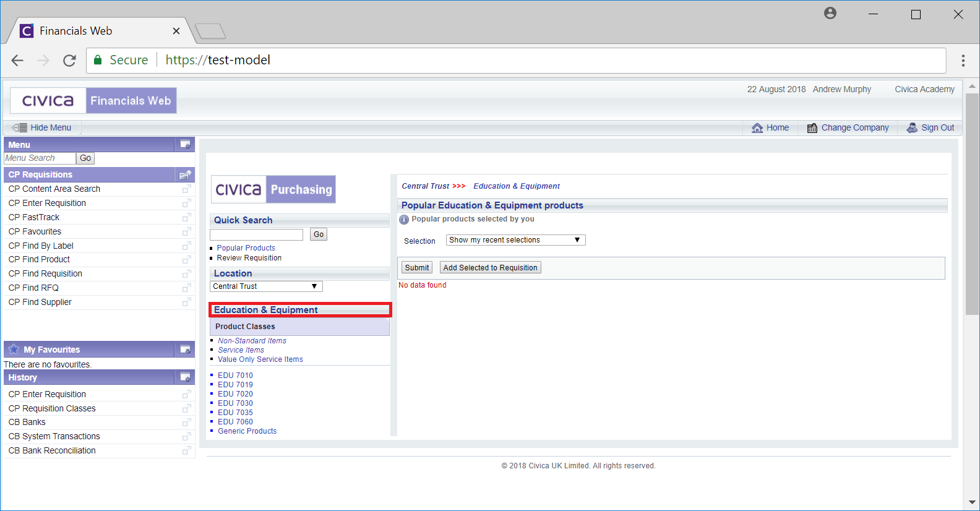Close the Financials Web tab

[x=176, y=31]
